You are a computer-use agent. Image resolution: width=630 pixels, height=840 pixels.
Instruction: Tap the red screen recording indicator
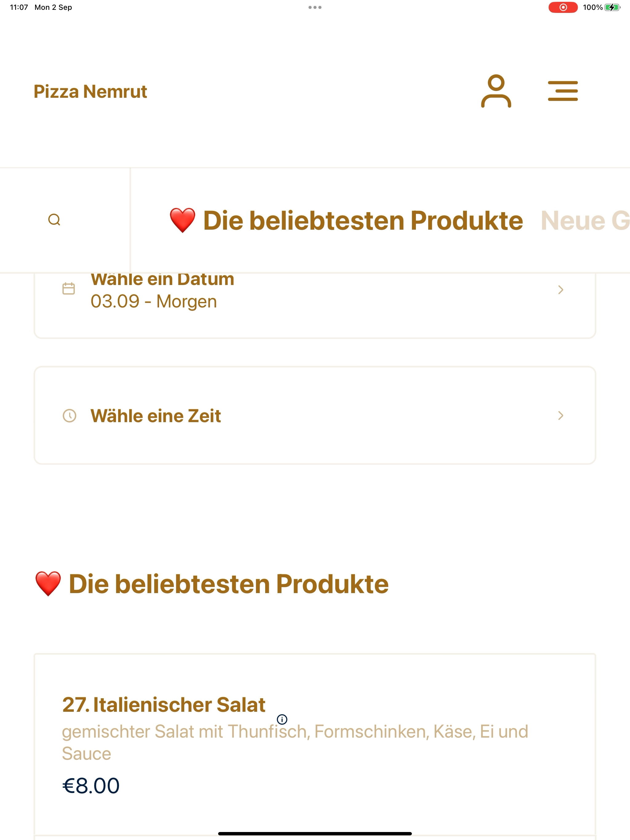coord(563,7)
